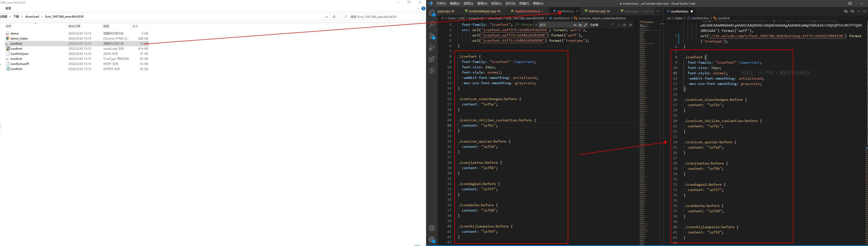Open Source Control view in activity bar
868x246 pixels.
432,36
